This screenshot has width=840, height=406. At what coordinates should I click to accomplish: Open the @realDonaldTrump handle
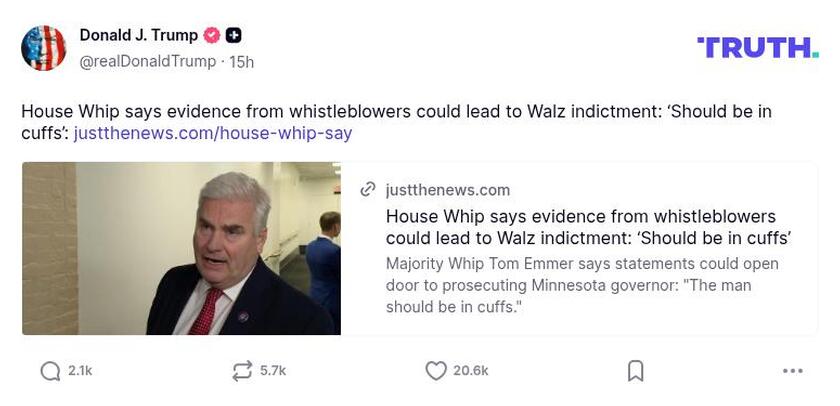click(147, 62)
